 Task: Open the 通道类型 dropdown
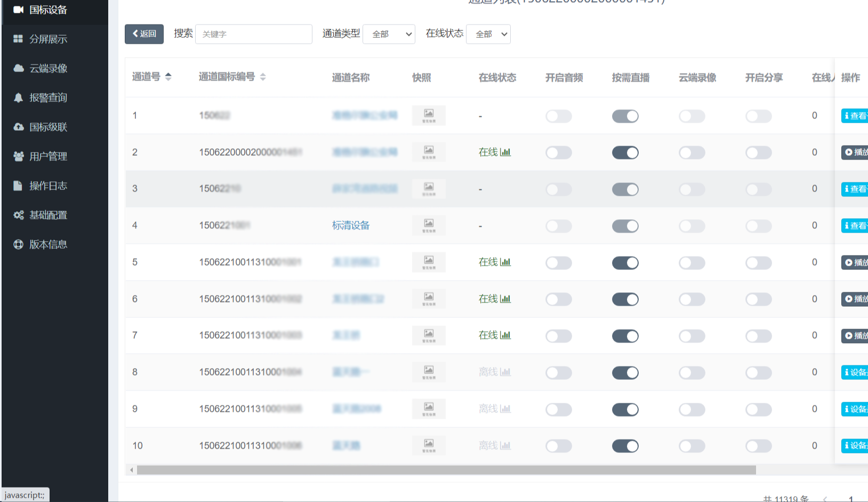389,34
